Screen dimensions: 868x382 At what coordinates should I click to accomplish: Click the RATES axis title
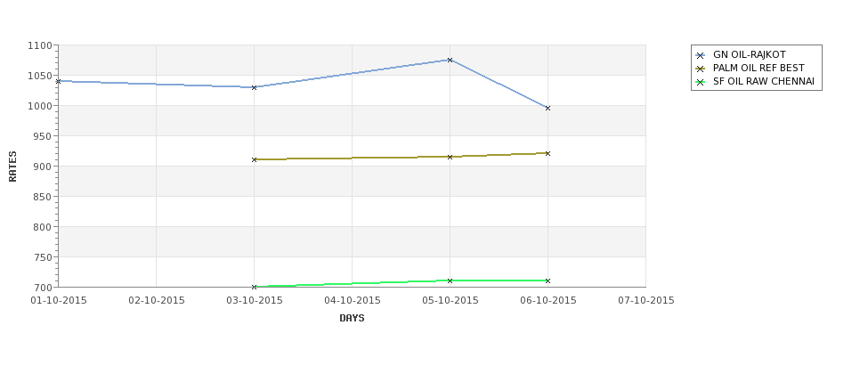tap(12, 167)
